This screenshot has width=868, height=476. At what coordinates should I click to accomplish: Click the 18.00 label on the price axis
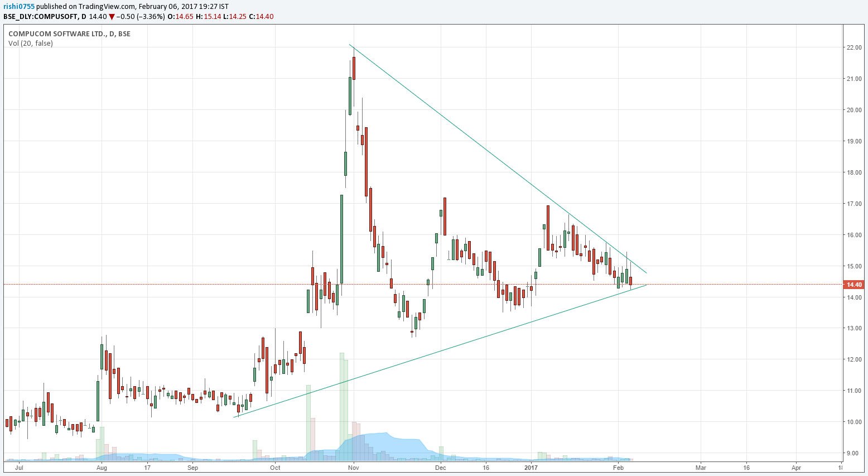(x=853, y=172)
